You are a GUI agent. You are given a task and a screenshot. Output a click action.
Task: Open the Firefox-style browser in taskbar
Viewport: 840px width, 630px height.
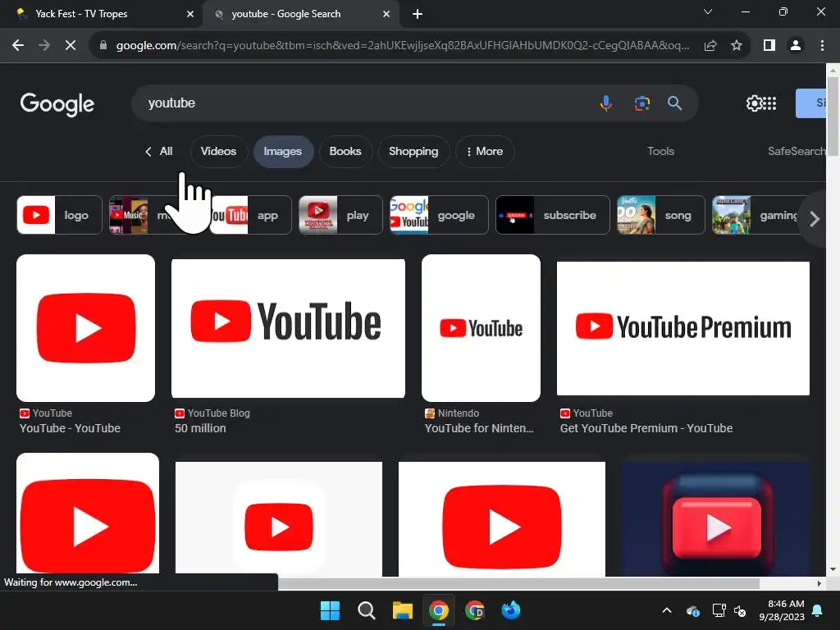(x=510, y=610)
